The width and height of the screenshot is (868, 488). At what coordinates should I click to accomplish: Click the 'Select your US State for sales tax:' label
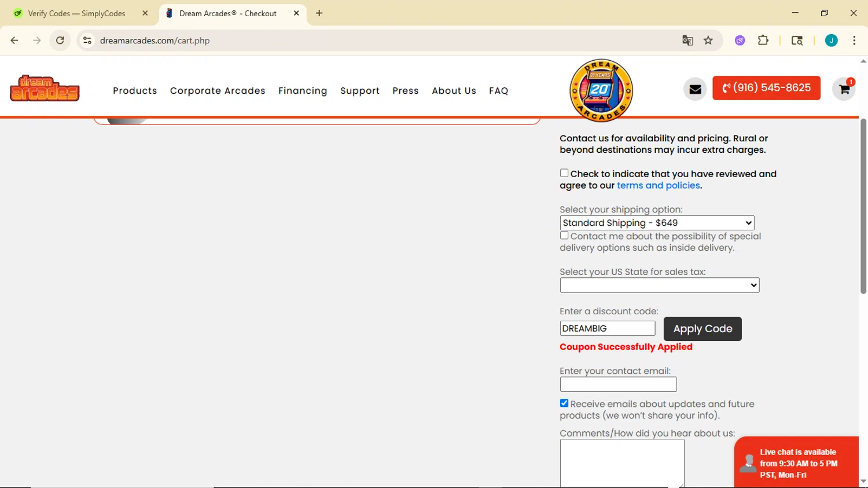click(632, 272)
